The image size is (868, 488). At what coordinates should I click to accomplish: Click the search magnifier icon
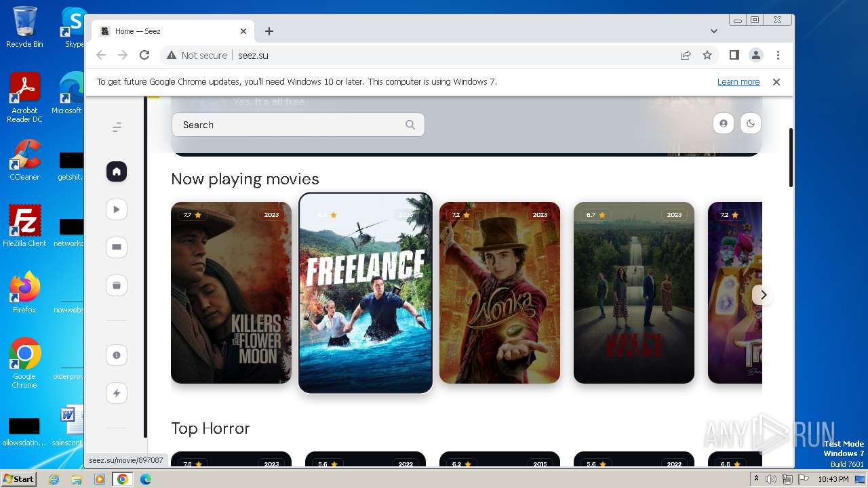pyautogui.click(x=410, y=125)
